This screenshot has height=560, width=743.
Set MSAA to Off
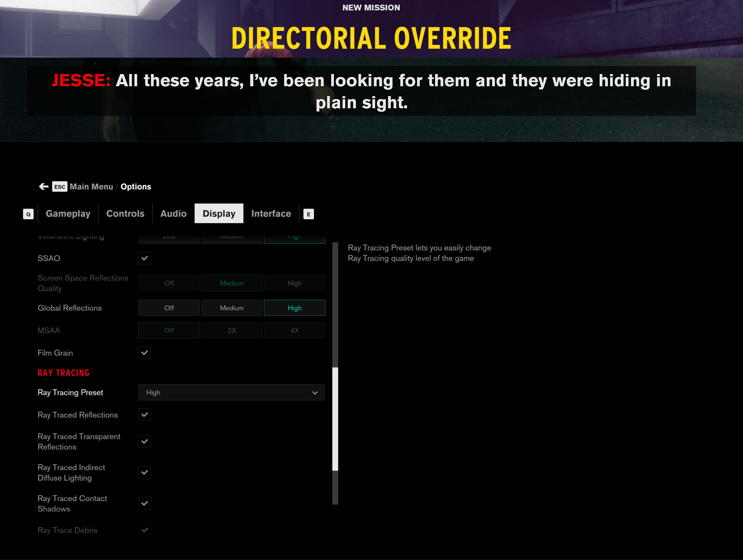pyautogui.click(x=169, y=330)
